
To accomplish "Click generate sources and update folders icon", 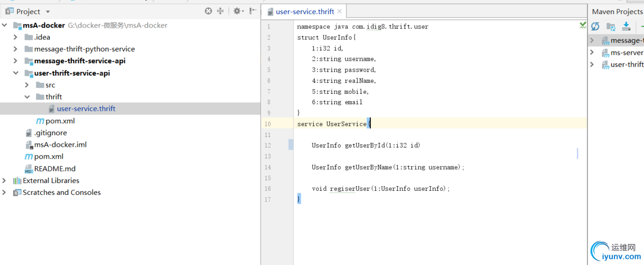I will [611, 26].
